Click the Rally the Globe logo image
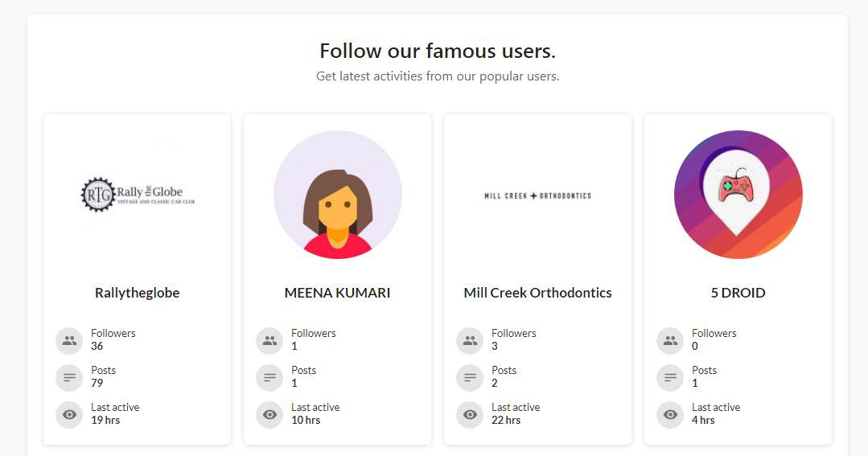868x456 pixels. coord(138,195)
